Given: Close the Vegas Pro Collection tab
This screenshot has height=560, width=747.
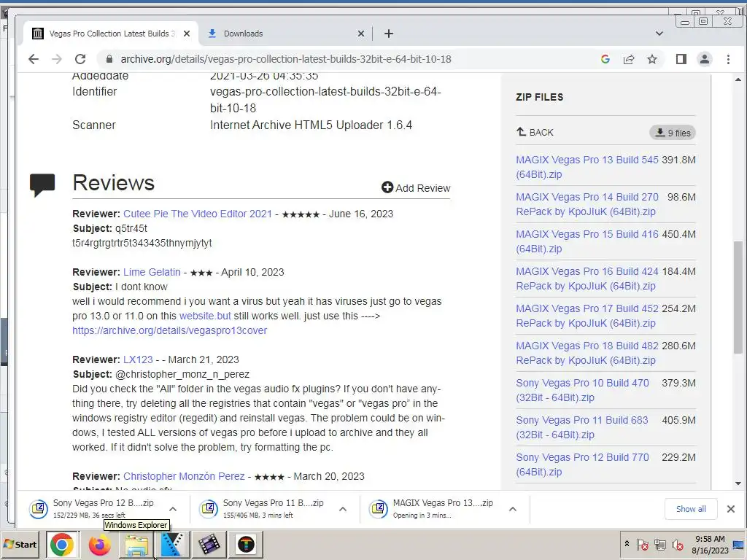Looking at the screenshot, I should click(x=187, y=34).
